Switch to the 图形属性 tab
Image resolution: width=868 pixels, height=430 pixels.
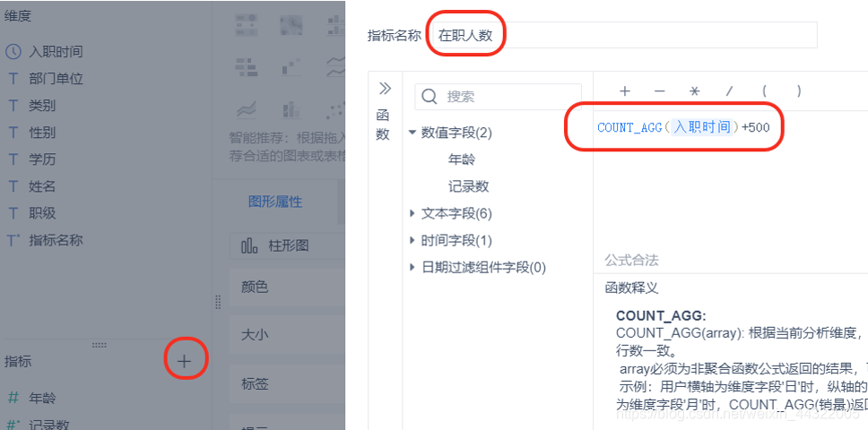(x=275, y=202)
